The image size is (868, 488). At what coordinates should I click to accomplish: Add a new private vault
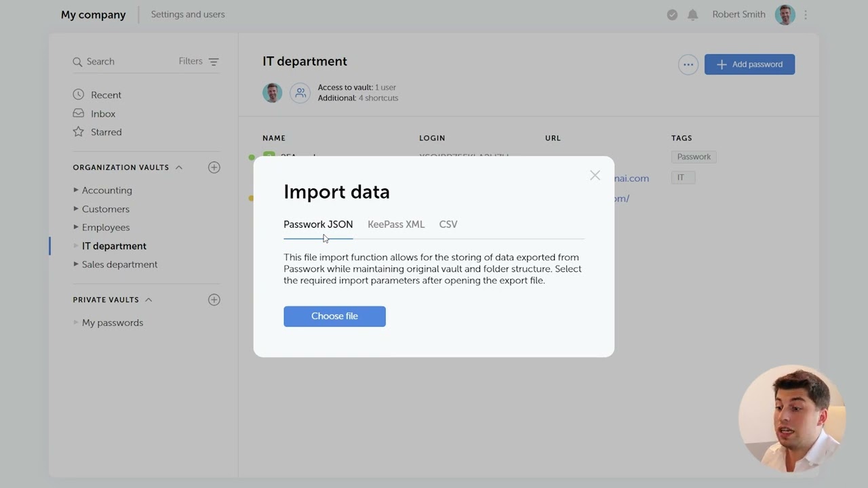click(x=214, y=300)
